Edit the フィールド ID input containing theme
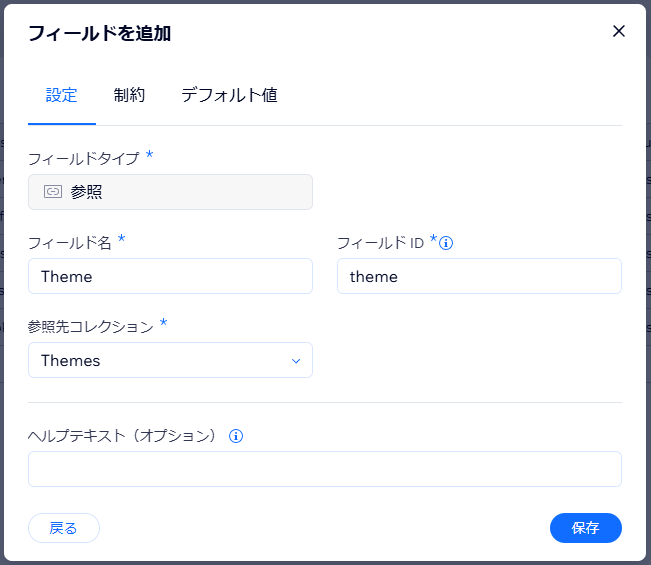 point(479,276)
